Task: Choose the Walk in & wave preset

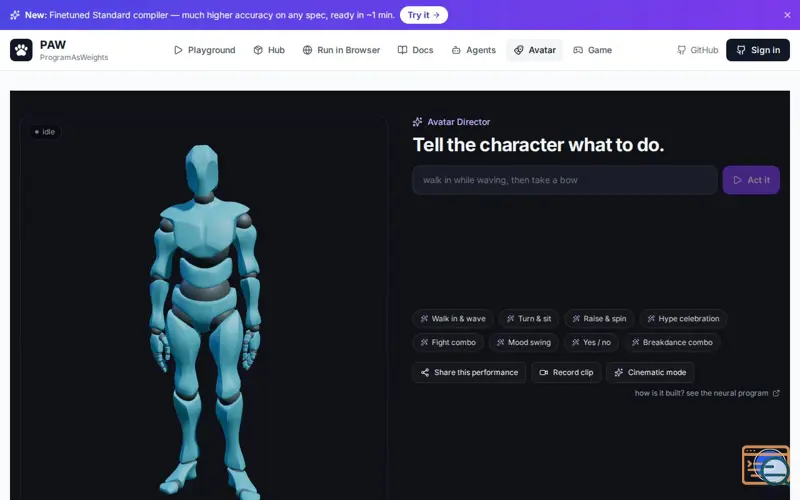Action: 453,319
